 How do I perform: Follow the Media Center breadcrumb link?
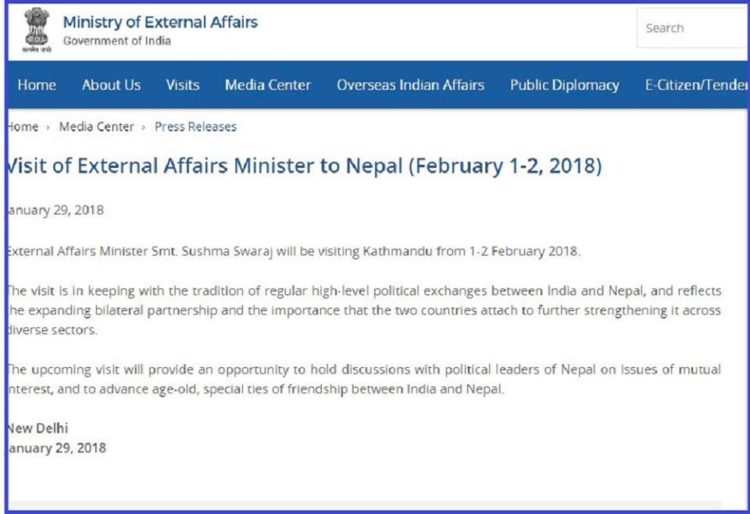(x=96, y=127)
